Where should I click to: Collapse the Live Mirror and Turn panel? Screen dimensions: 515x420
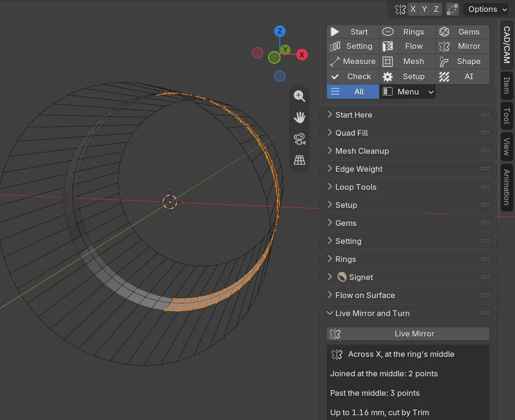coord(408,313)
